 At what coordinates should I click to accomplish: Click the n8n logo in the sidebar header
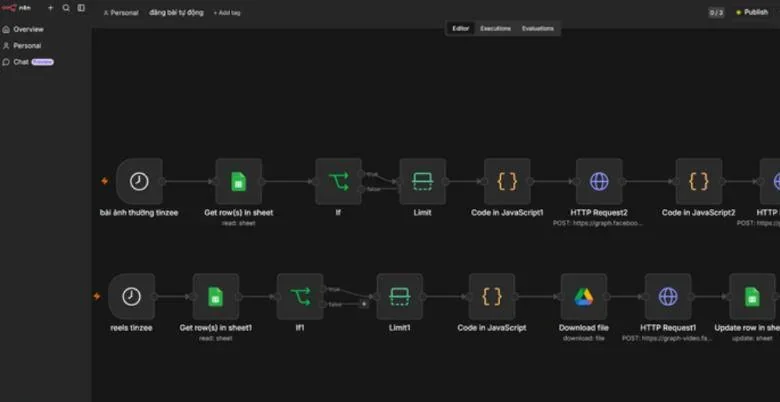pos(16,8)
